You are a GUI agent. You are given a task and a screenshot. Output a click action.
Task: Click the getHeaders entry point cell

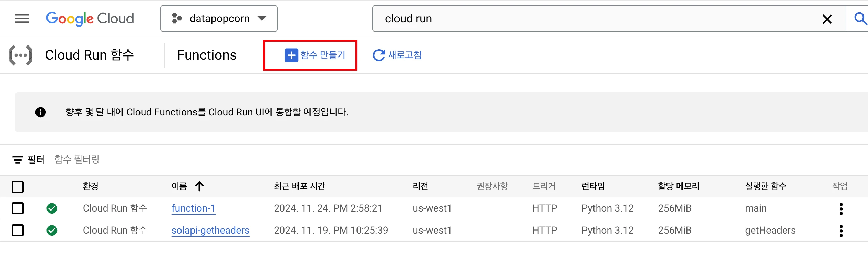click(x=771, y=231)
